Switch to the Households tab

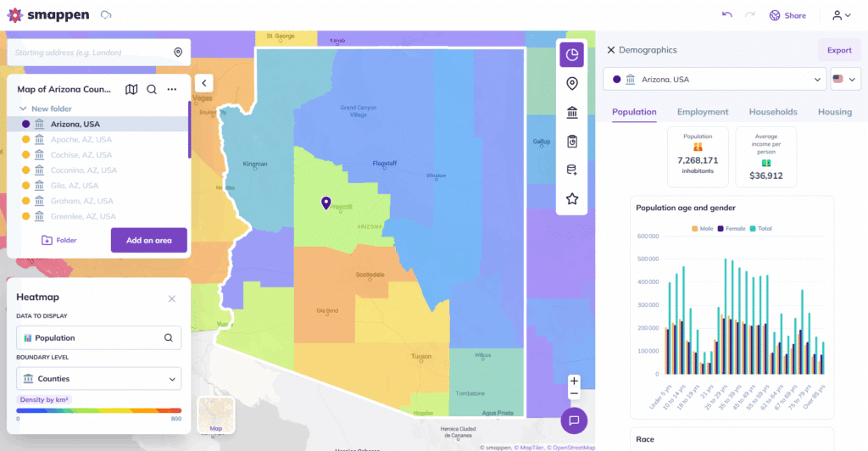coord(772,112)
